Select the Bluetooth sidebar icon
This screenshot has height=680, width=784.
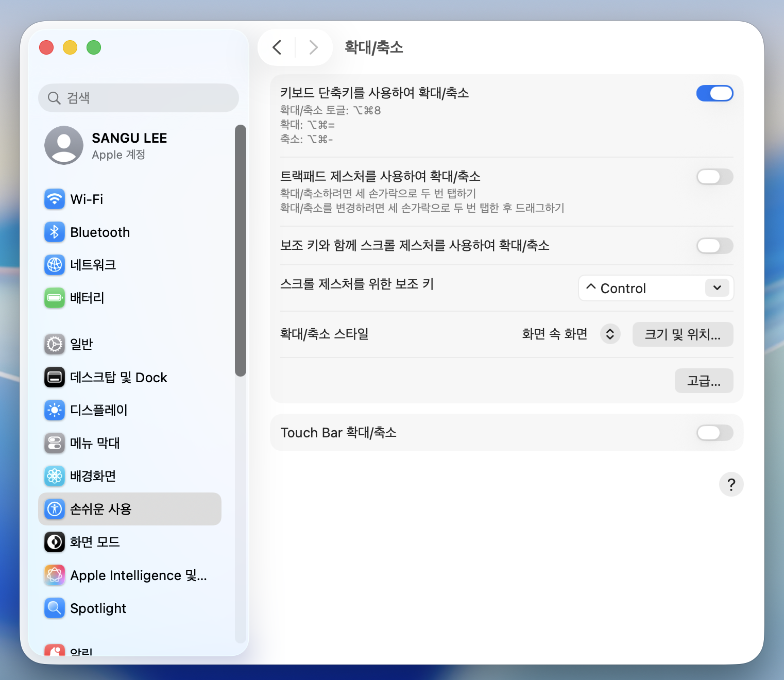click(x=54, y=232)
